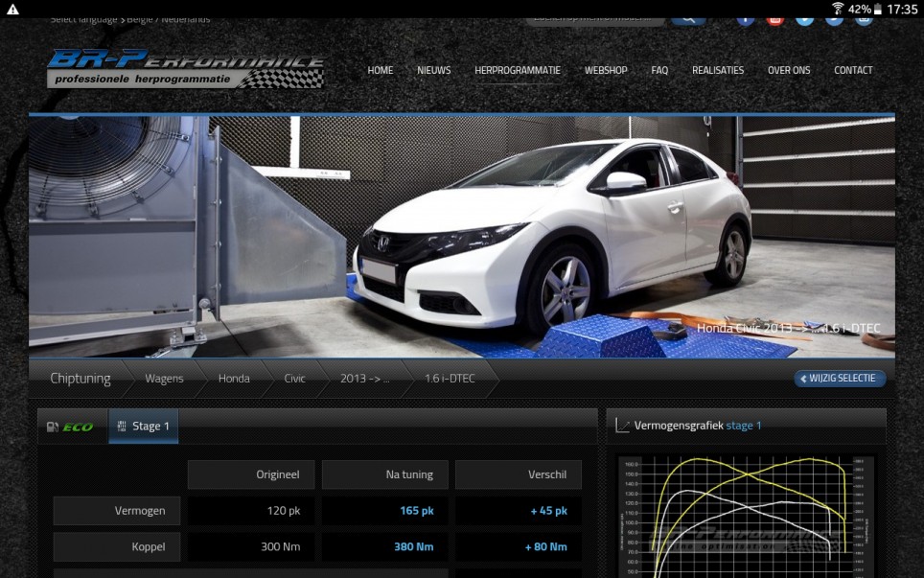Open the CONTACT menu item
This screenshot has height=578, width=924.
(x=853, y=70)
